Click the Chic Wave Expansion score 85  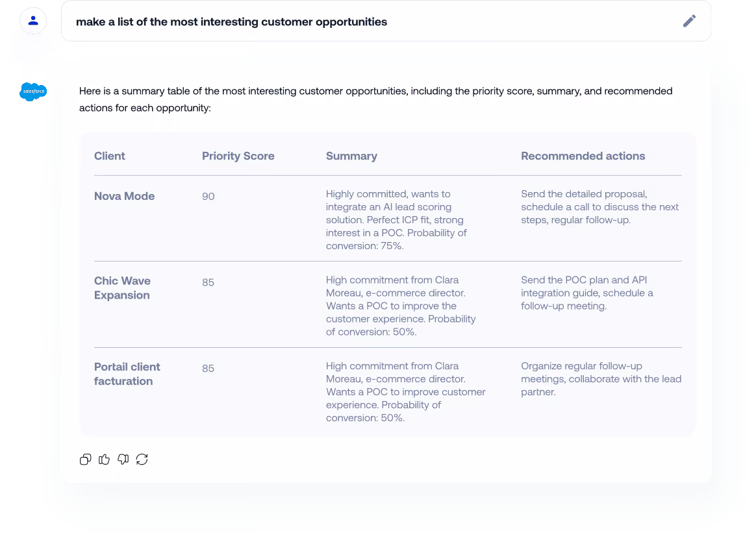pos(208,282)
